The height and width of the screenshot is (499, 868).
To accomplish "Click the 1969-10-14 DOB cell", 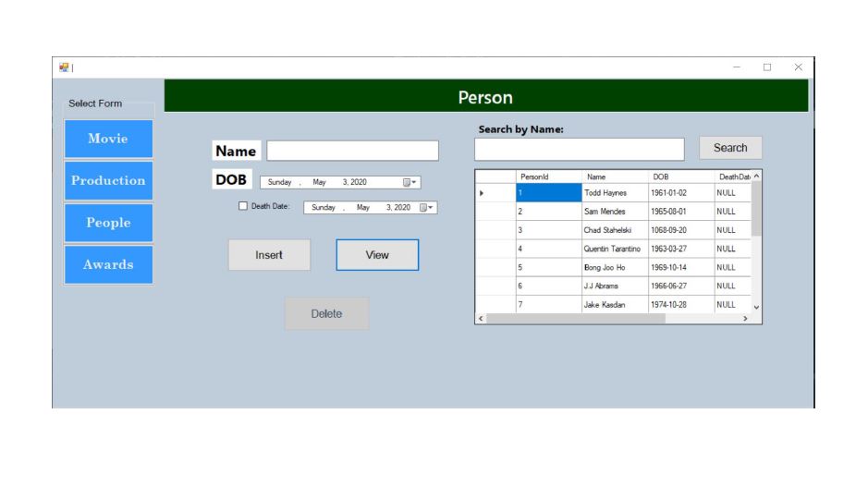I will click(681, 267).
